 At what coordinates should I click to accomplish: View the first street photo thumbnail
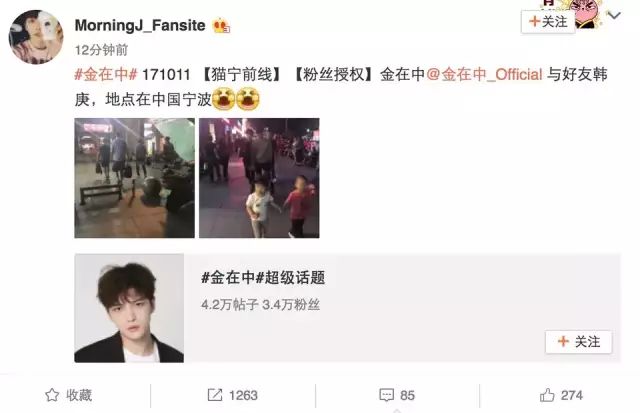(x=135, y=178)
